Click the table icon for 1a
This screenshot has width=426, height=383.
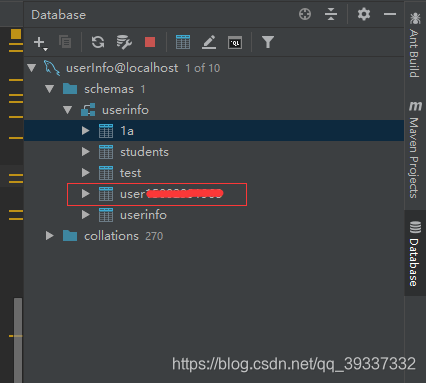(x=106, y=131)
